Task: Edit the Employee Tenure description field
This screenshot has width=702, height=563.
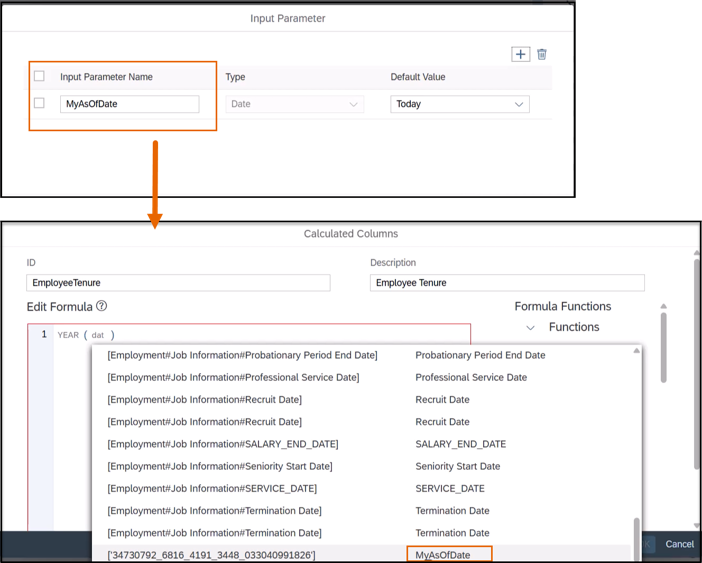Action: coord(507,283)
